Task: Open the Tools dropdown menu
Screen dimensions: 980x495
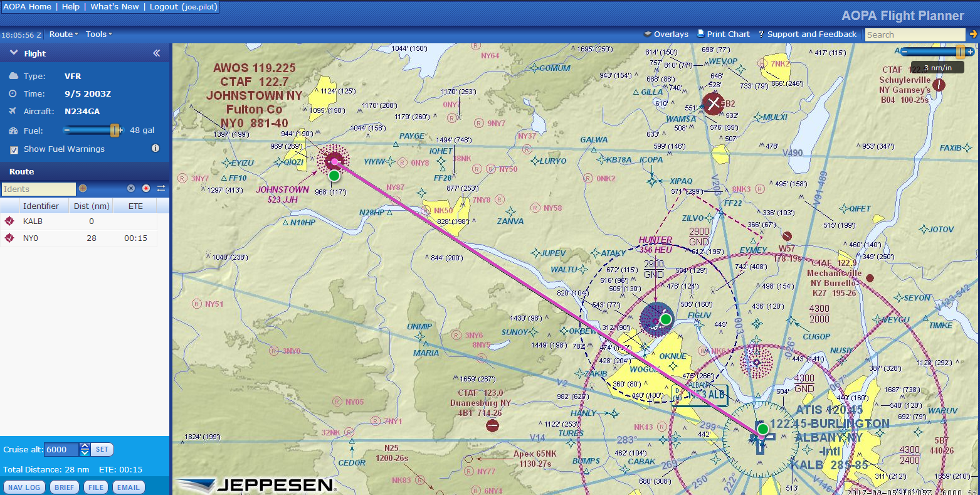Action: 98,35
